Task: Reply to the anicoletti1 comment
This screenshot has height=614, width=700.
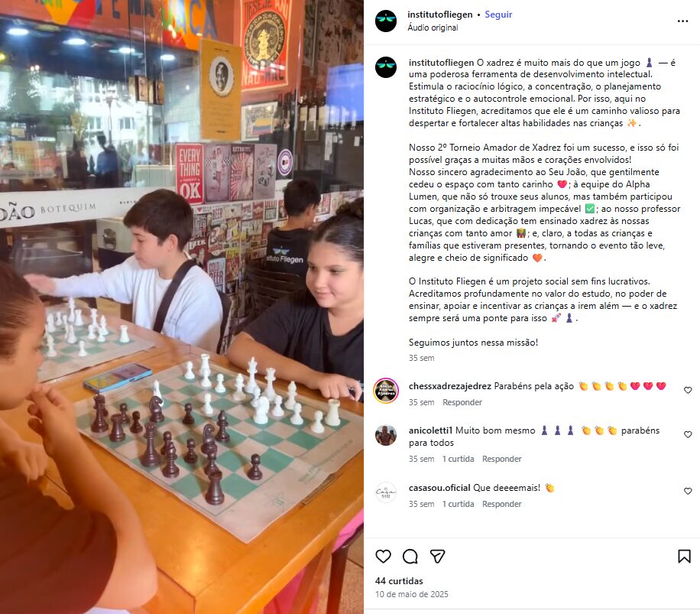Action: click(x=501, y=459)
